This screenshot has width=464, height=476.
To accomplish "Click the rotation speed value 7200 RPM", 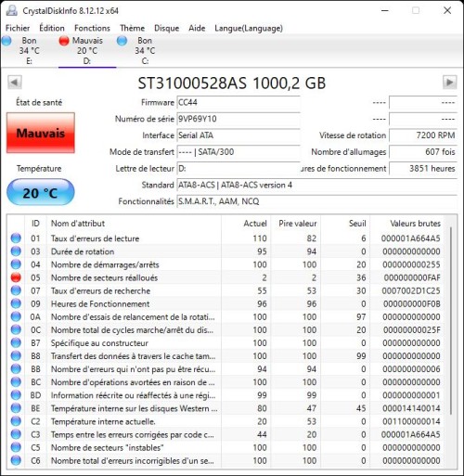I will tap(423, 135).
